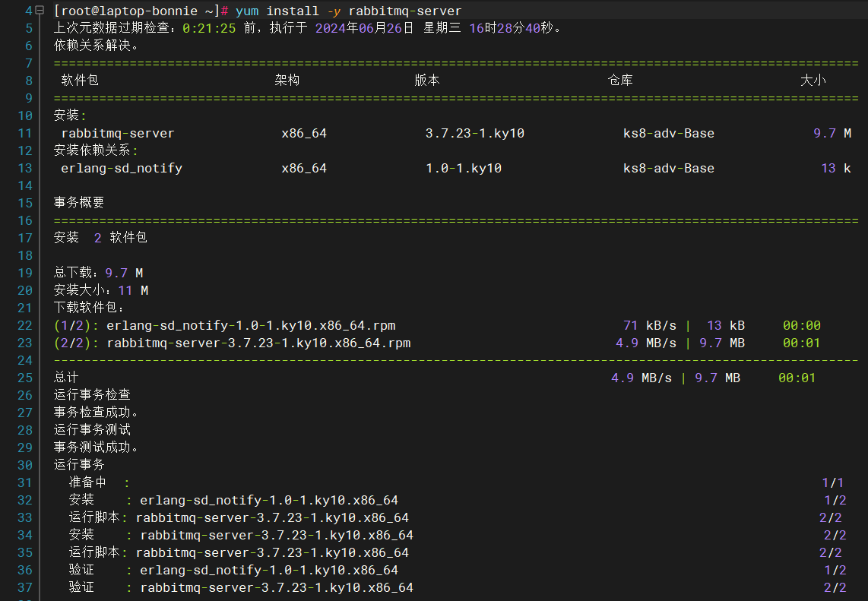868x601 pixels.
Task: Click the text '运行事务检查'
Action: coord(92,395)
